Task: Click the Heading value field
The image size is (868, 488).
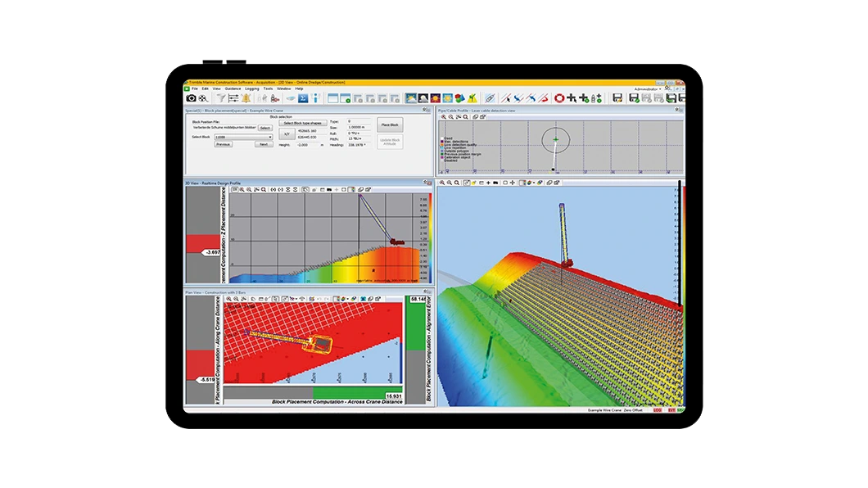Action: pos(359,145)
